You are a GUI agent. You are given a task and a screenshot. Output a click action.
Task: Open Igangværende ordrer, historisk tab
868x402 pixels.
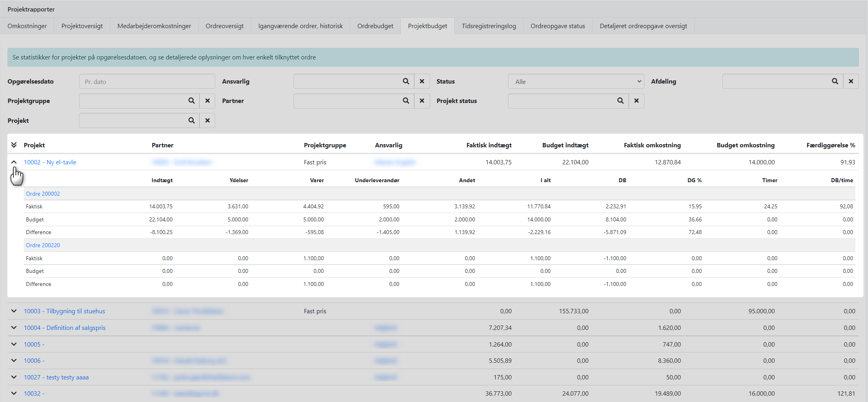pos(301,26)
